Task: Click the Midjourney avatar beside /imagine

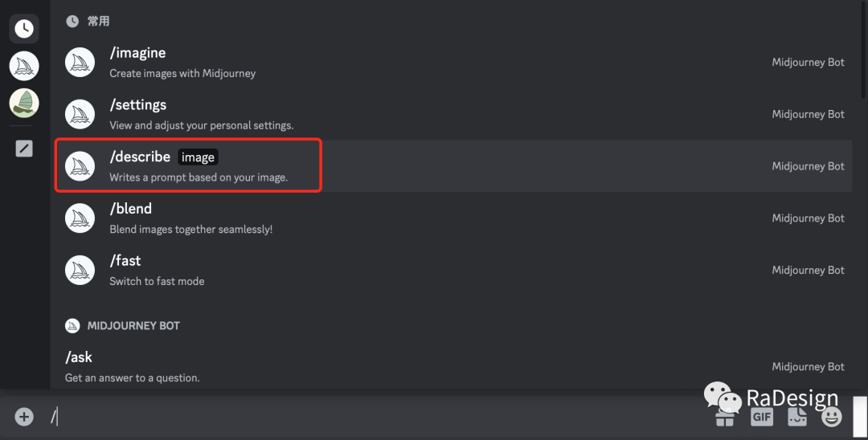Action: [x=80, y=63]
